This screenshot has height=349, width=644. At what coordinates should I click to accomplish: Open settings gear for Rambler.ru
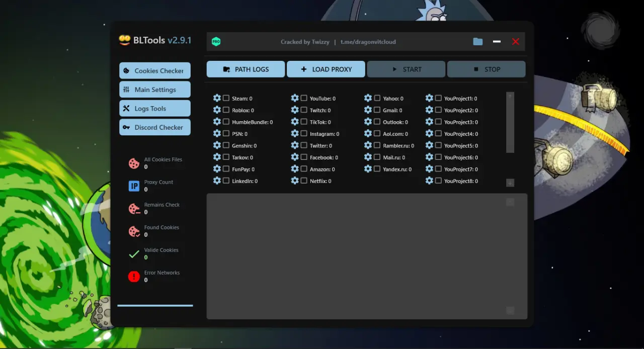point(368,145)
